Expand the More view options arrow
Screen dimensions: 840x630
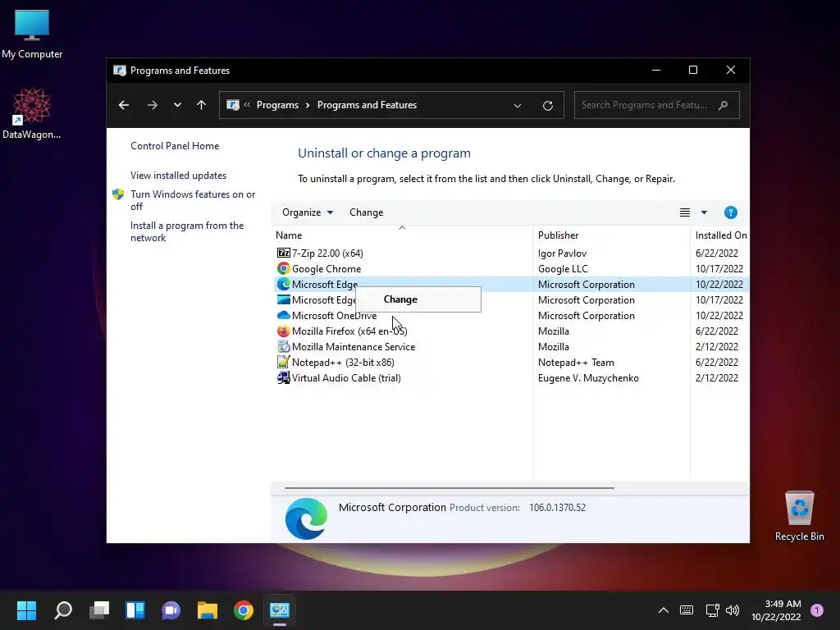tap(704, 212)
